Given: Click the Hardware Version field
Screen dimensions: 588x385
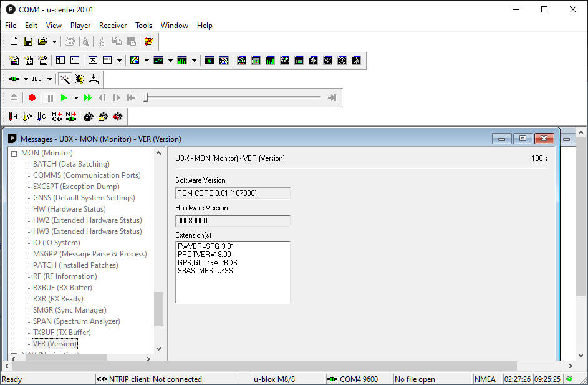Looking at the screenshot, I should pos(233,221).
